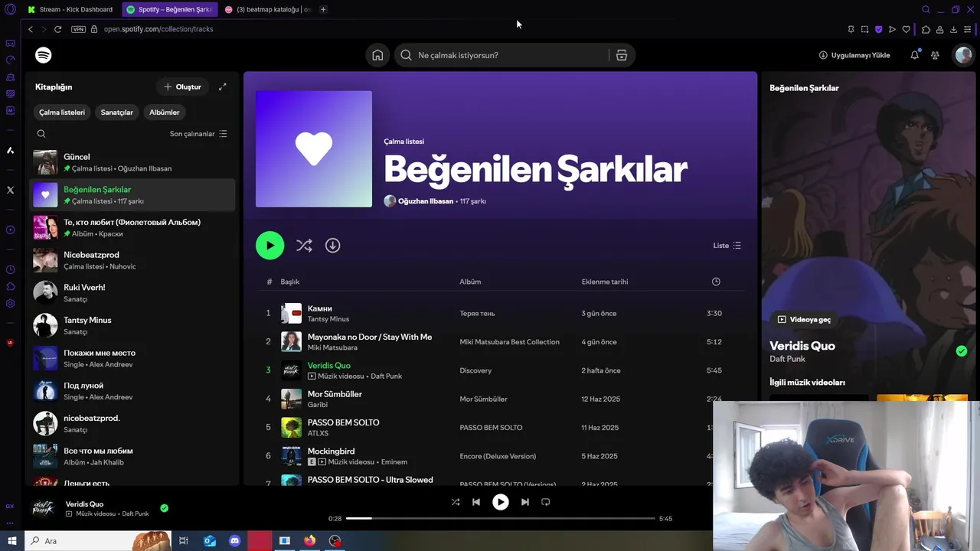The image size is (980, 551).
Task: Open Opera sidebar history clock
Action: [x=10, y=269]
